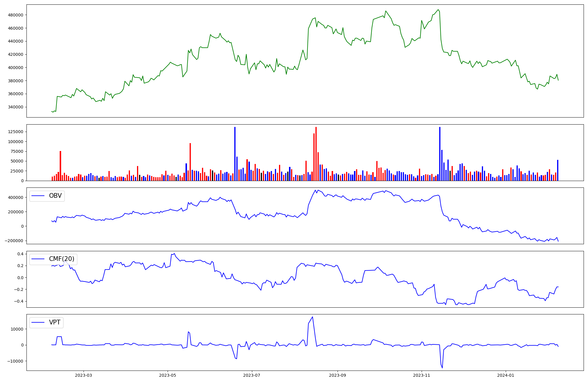The height and width of the screenshot is (382, 588).
Task: Click the 380000 price axis label
Action: pos(16,81)
